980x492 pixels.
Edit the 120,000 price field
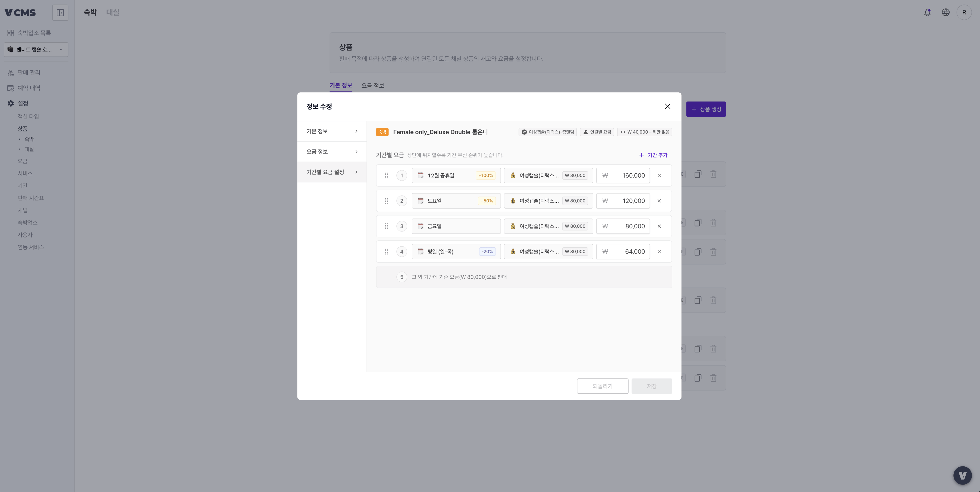coord(623,201)
